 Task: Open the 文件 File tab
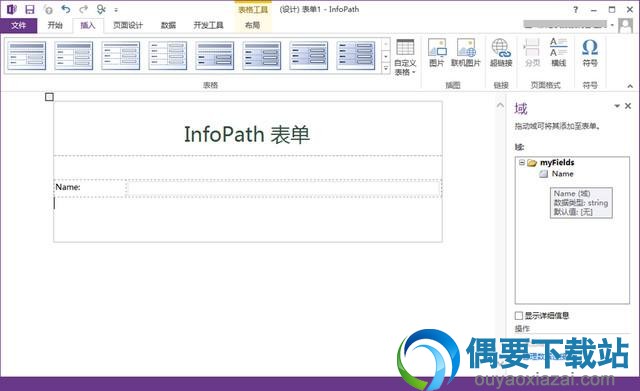pos(18,25)
